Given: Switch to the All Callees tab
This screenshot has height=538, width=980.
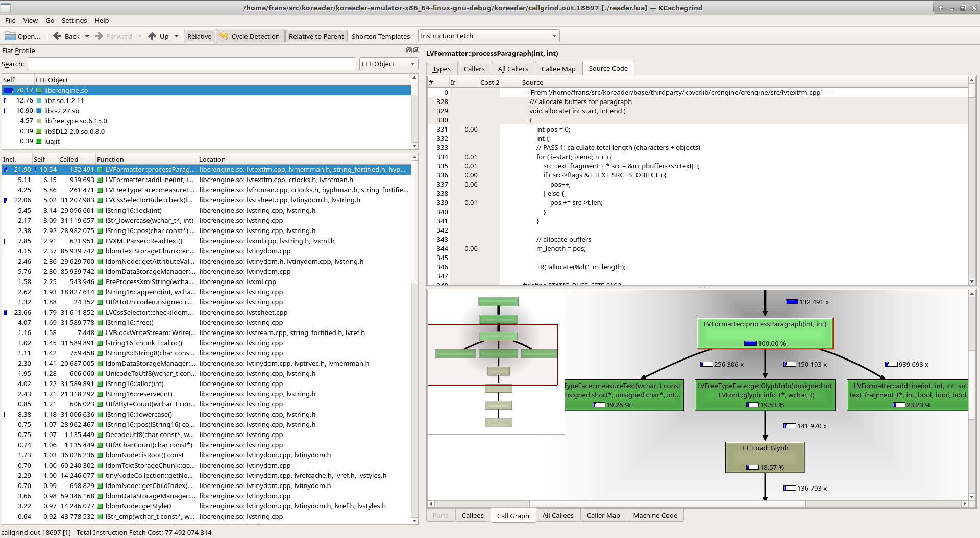Looking at the screenshot, I should (x=558, y=515).
